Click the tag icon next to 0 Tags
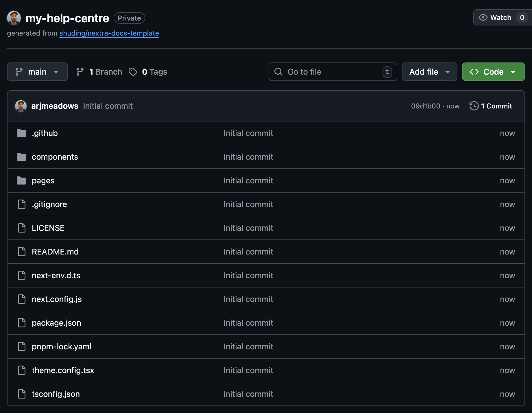This screenshot has width=532, height=413. pos(133,72)
